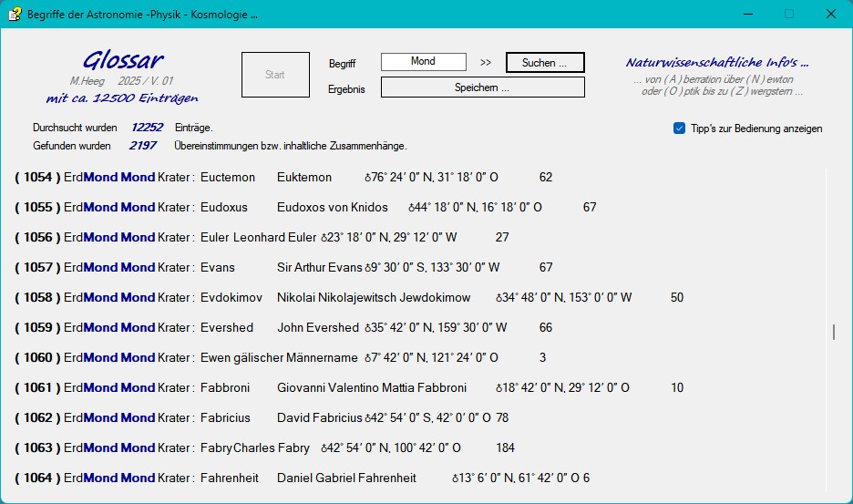The width and height of the screenshot is (853, 504).
Task: Click the disabled Start button
Action: [275, 75]
